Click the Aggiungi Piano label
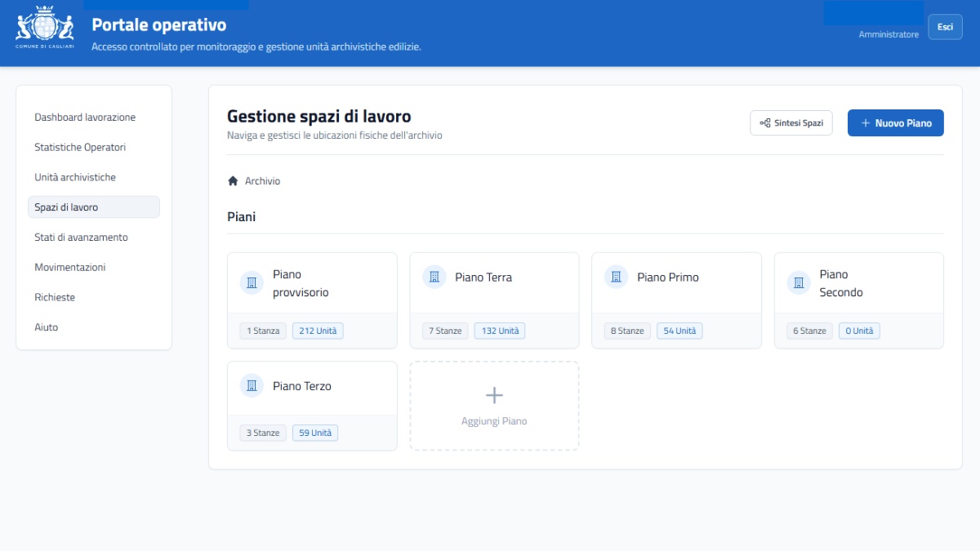This screenshot has height=551, width=980. pos(494,422)
